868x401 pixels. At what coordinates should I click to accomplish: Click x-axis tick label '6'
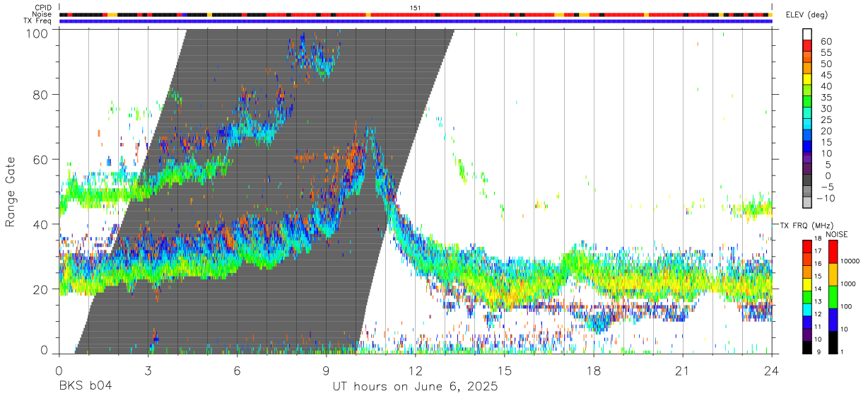237,370
